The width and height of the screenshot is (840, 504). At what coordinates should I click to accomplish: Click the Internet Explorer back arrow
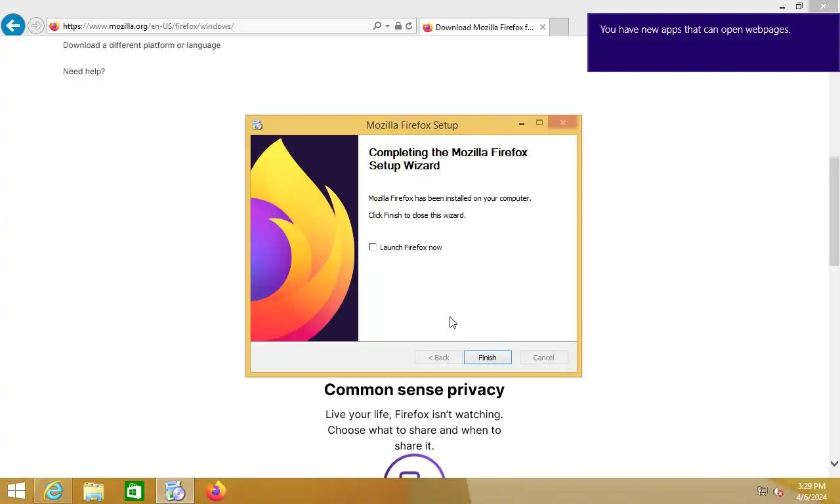coord(12,26)
